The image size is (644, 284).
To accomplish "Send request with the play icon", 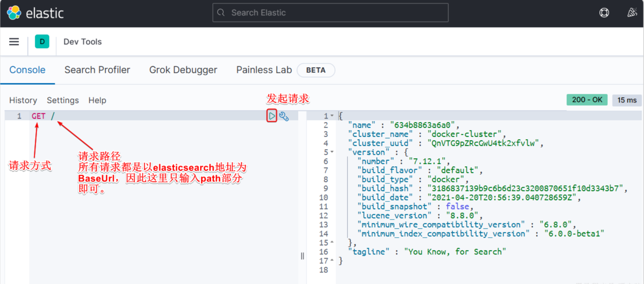I will tap(272, 116).
